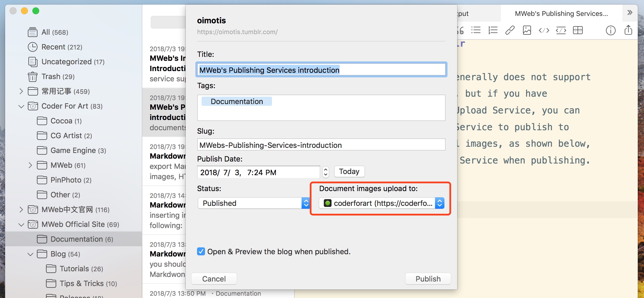Insert code block with toolbar icon
The width and height of the screenshot is (644, 298).
tap(561, 30)
